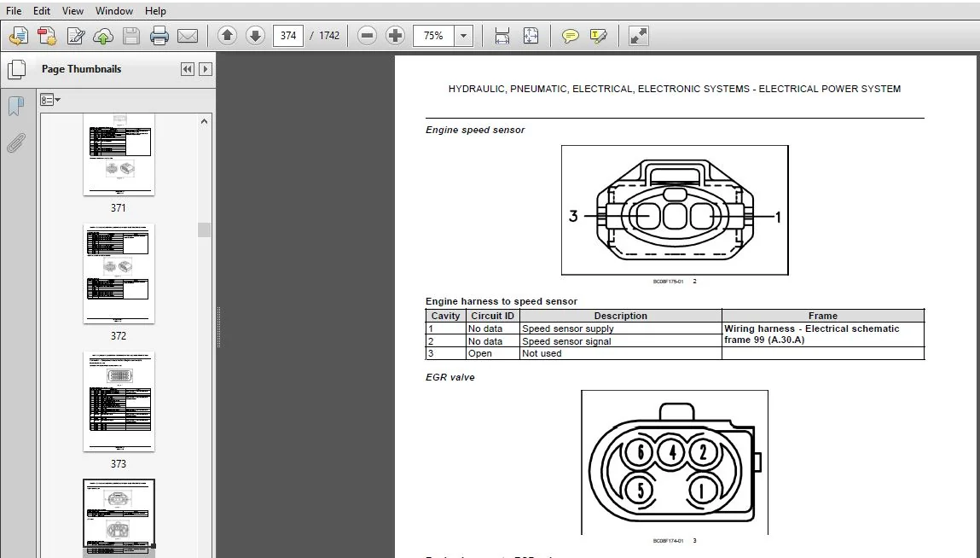Open thumbnail options dropdown menu
Image resolution: width=980 pixels, height=558 pixels.
pyautogui.click(x=50, y=100)
